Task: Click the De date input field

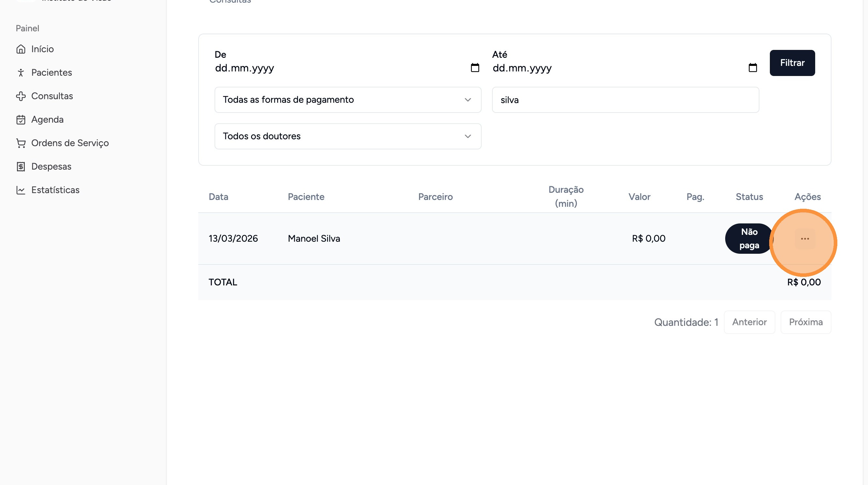Action: point(337,68)
